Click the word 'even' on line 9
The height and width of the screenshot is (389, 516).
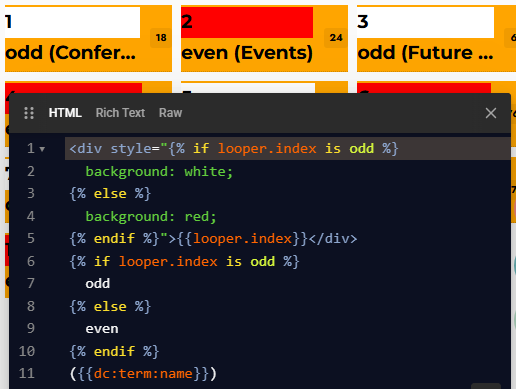coord(102,329)
